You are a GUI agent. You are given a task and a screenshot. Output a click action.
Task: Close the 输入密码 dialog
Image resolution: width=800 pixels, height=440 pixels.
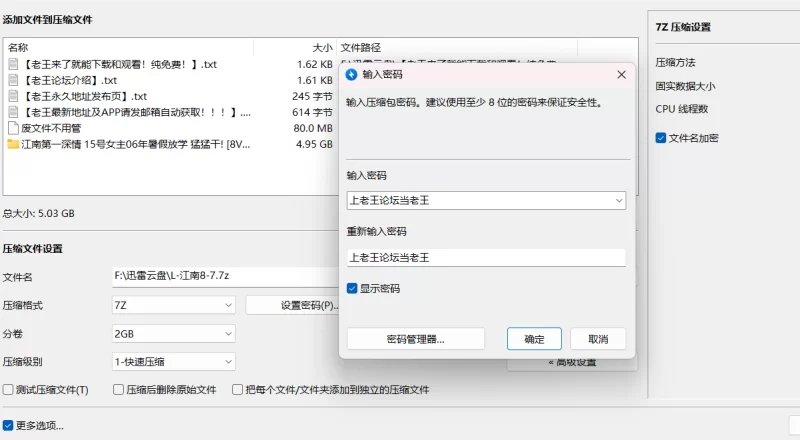tap(621, 75)
